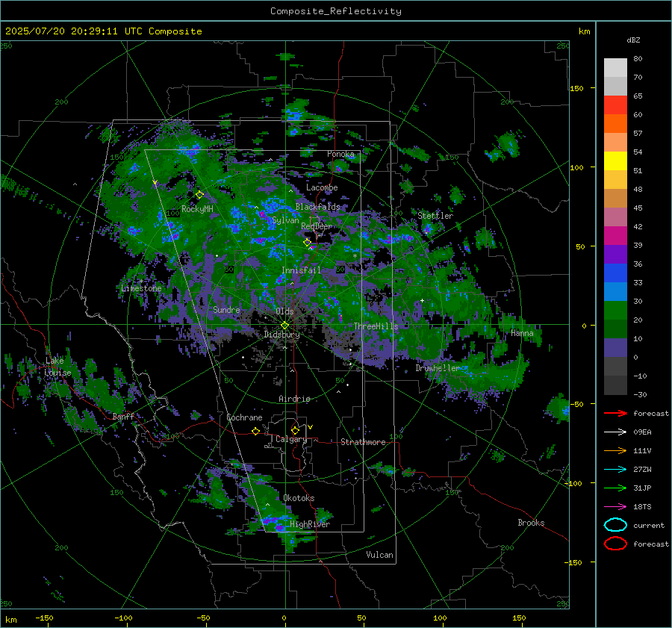The image size is (672, 628).
Task: Click the red forecast arrow in the legend
Action: click(x=615, y=413)
